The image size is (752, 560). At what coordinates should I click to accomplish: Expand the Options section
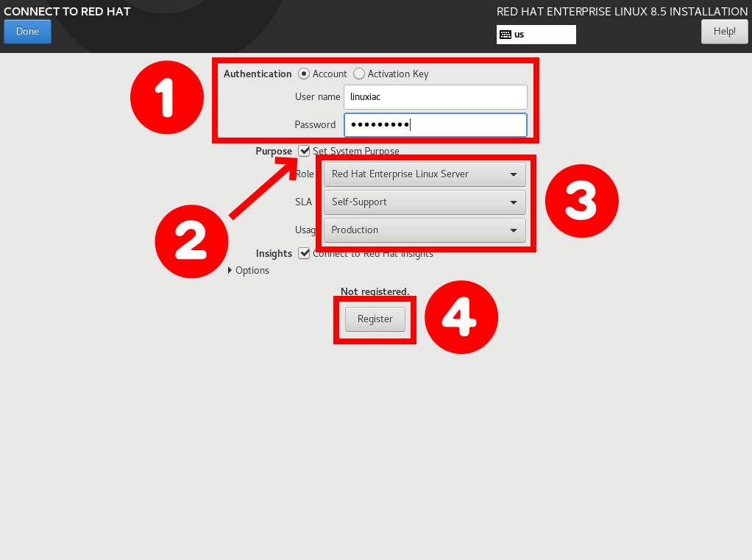coord(249,270)
